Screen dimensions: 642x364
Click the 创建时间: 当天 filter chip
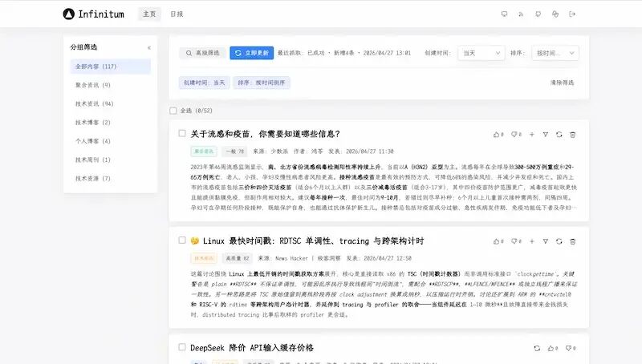[204, 83]
